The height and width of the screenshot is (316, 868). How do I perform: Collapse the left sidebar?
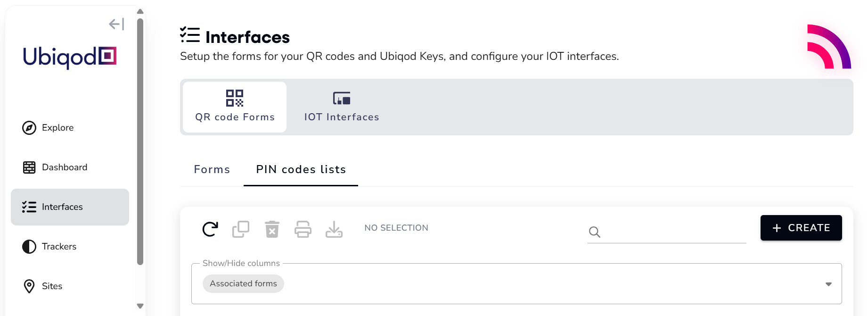pos(116,24)
